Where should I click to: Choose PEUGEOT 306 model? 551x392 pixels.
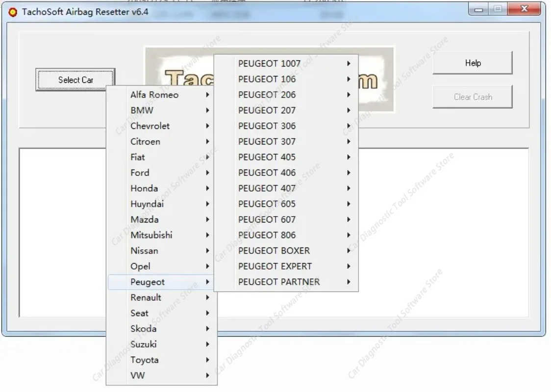tap(286, 126)
